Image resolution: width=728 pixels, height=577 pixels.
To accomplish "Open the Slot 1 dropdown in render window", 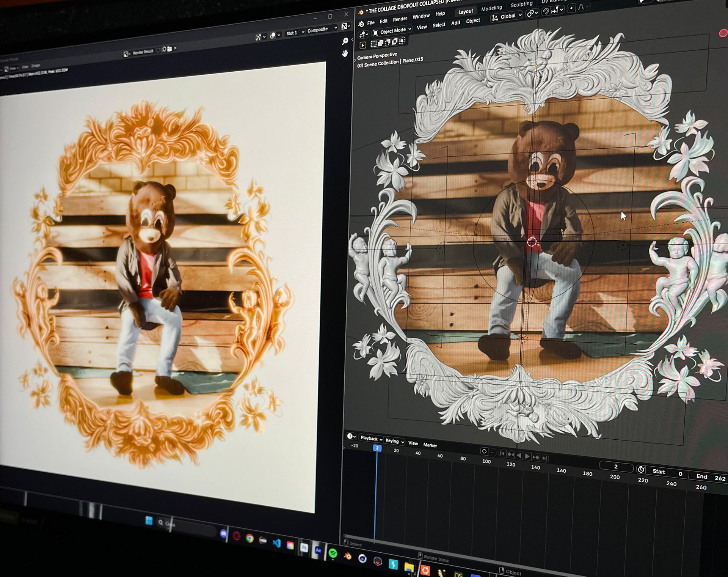I will click(x=295, y=33).
